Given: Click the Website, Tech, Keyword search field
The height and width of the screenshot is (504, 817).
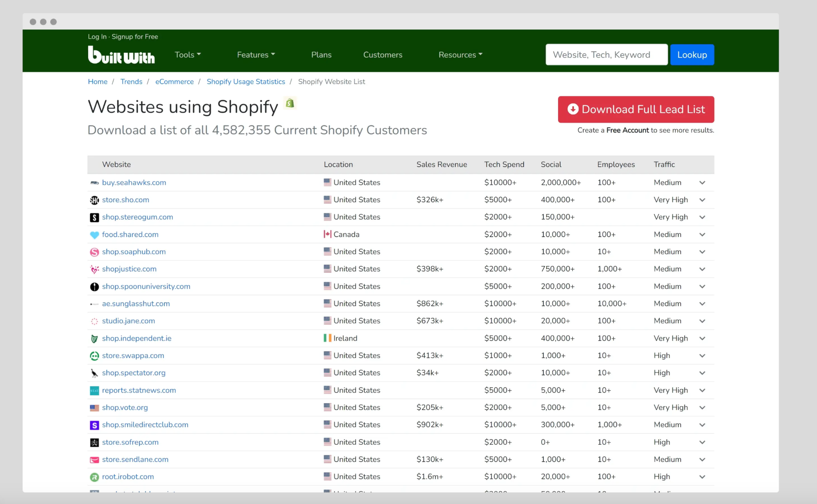Looking at the screenshot, I should click(606, 54).
